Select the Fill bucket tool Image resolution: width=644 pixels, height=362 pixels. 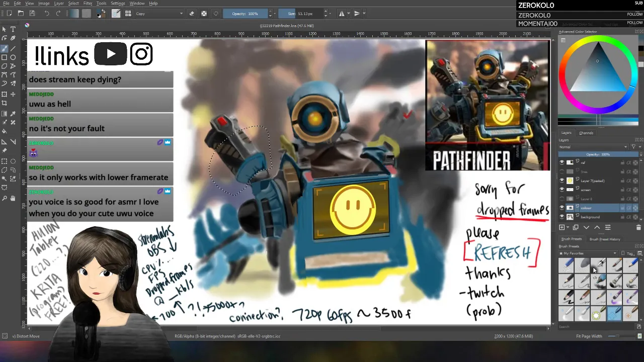coord(4,131)
